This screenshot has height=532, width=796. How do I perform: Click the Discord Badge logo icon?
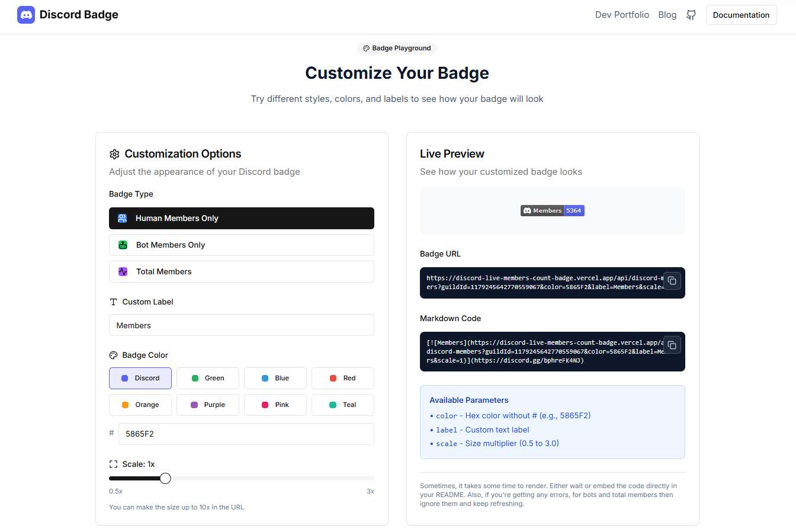[26, 15]
